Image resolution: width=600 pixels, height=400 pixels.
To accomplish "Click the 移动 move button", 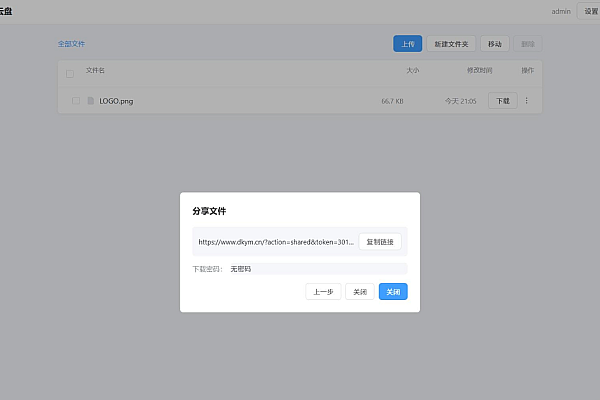I will 495,44.
